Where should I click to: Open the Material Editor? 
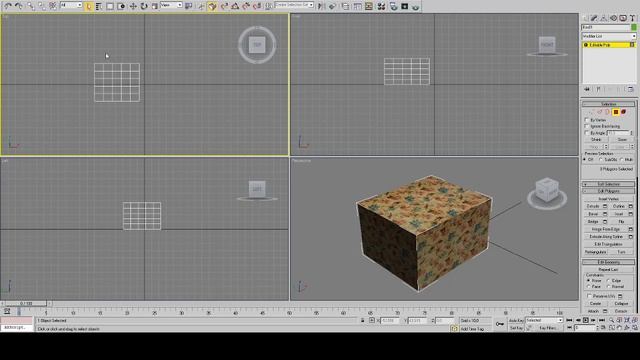click(x=382, y=6)
